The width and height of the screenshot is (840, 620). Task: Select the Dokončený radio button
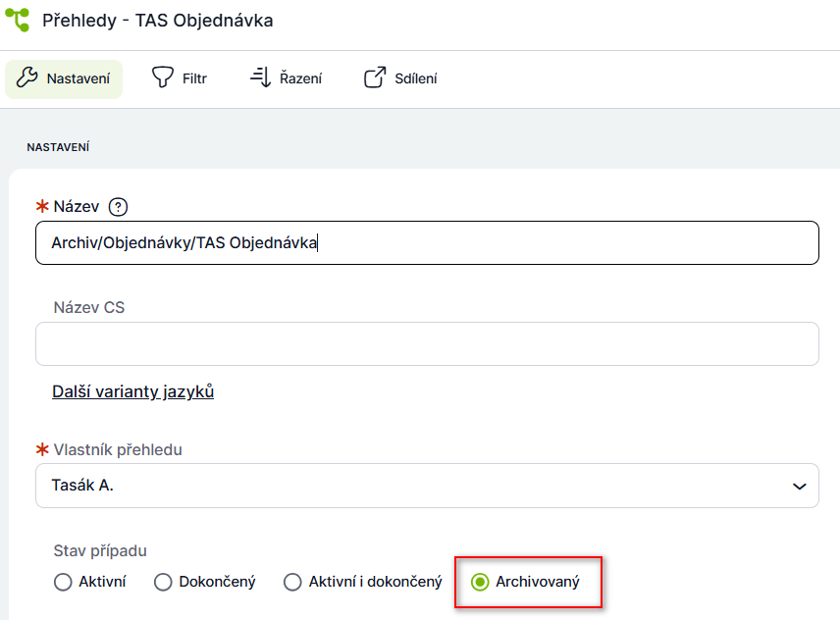coord(163,582)
